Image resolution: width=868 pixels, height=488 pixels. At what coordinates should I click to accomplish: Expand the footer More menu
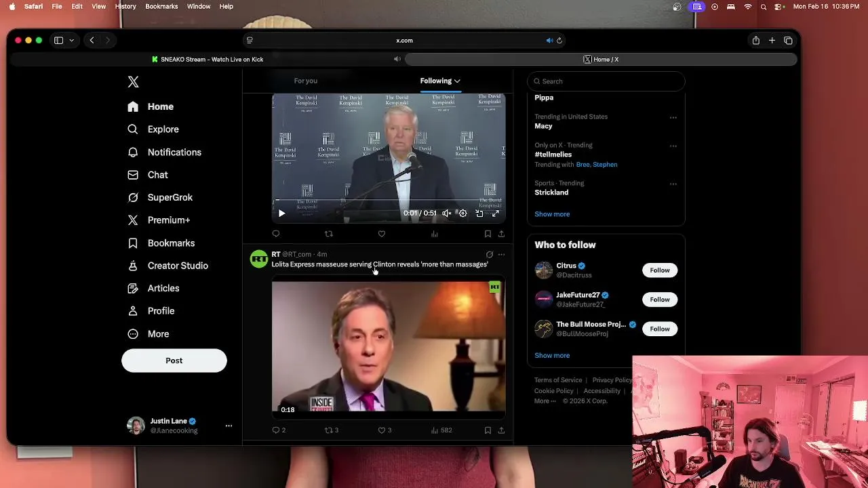[x=545, y=401]
